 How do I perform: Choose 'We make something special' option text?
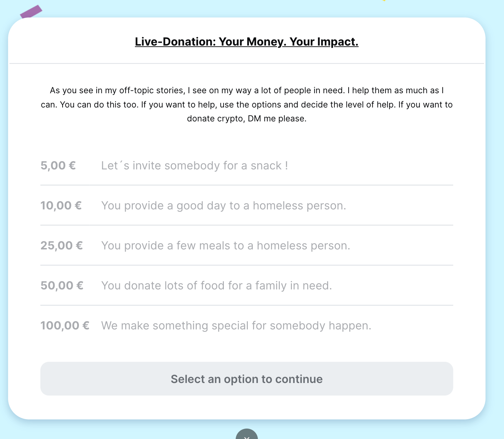click(x=236, y=326)
